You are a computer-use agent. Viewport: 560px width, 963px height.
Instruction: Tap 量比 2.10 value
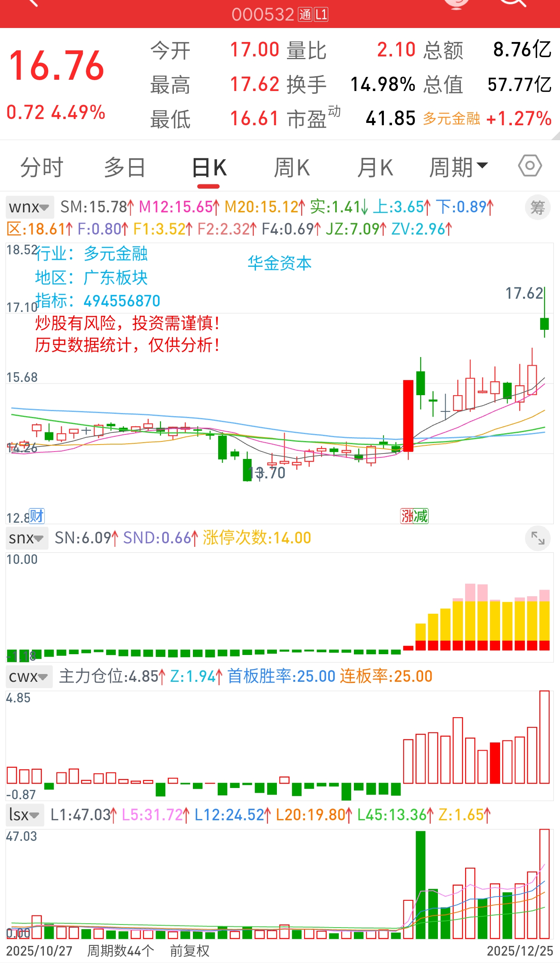[x=397, y=50]
